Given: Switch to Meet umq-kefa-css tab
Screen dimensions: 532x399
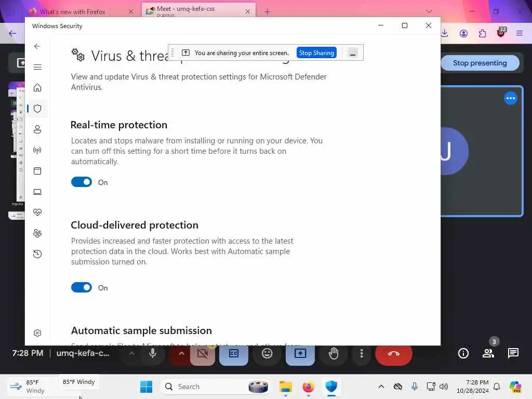Looking at the screenshot, I should coord(198,9).
